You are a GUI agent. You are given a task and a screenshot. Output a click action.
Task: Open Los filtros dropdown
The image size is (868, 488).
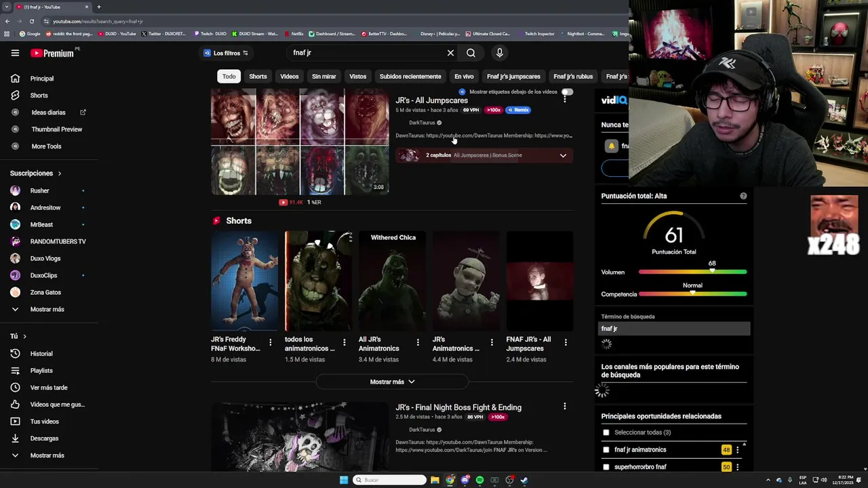click(226, 53)
